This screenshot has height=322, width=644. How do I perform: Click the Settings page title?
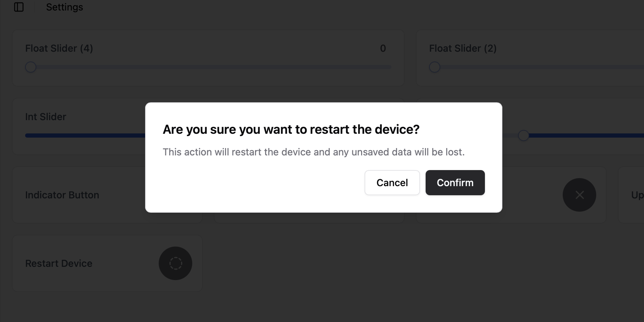click(65, 7)
